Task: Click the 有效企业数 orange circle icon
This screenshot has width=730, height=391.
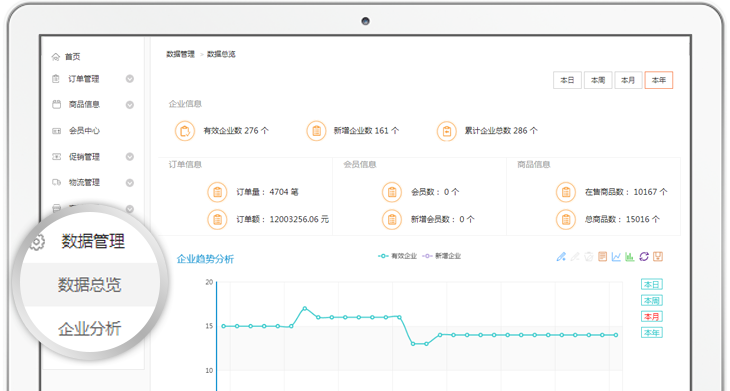Action: pyautogui.click(x=185, y=131)
